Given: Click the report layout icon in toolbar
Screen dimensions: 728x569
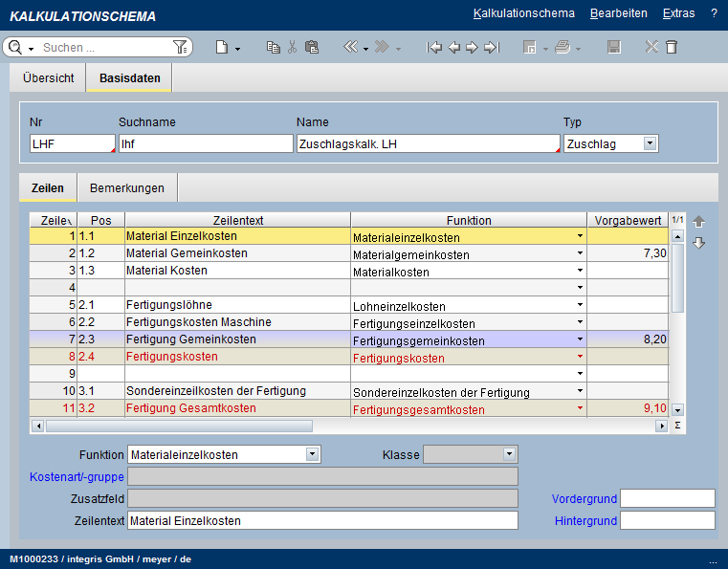Looking at the screenshot, I should pos(530,47).
